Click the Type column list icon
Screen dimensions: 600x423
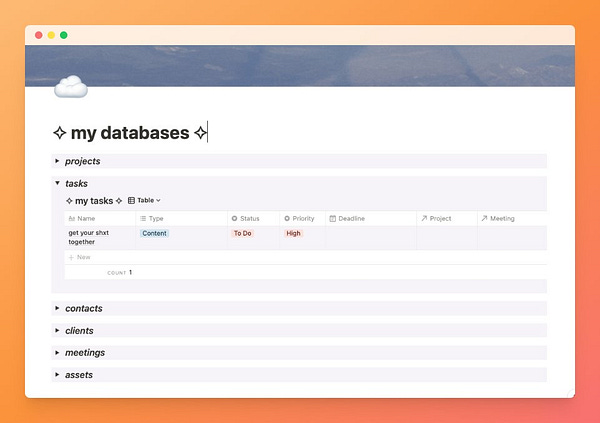[143, 219]
